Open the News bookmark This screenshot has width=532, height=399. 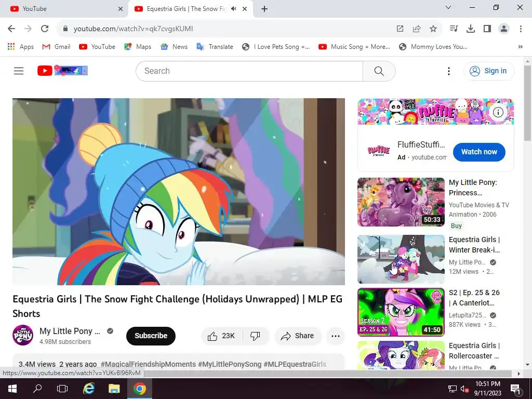[174, 47]
